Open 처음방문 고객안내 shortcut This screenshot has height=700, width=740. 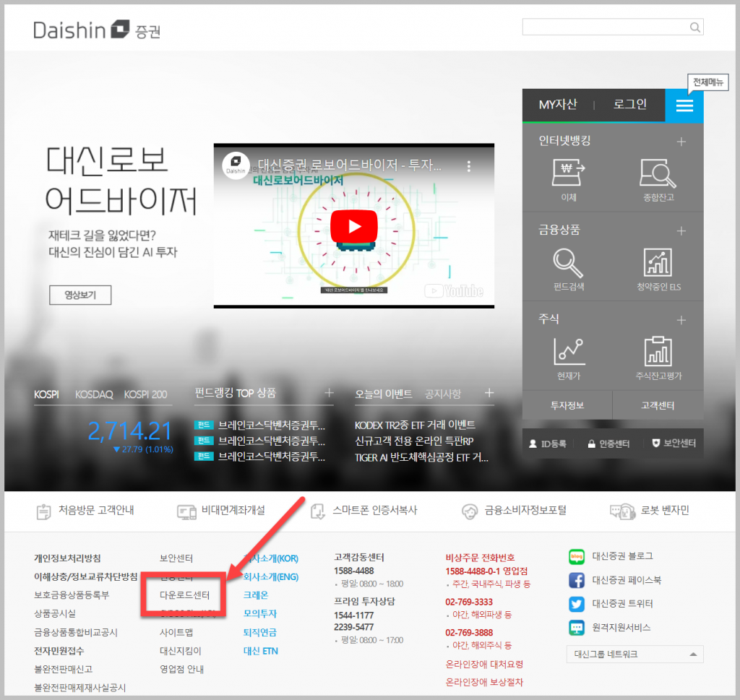(x=85, y=511)
